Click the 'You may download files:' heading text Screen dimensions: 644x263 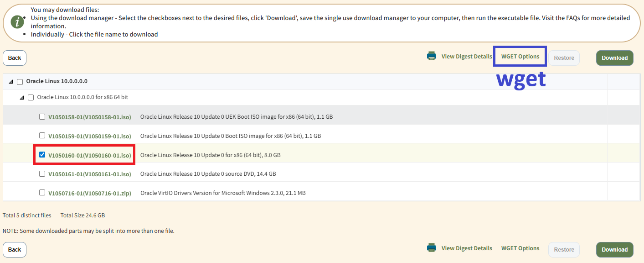(65, 10)
